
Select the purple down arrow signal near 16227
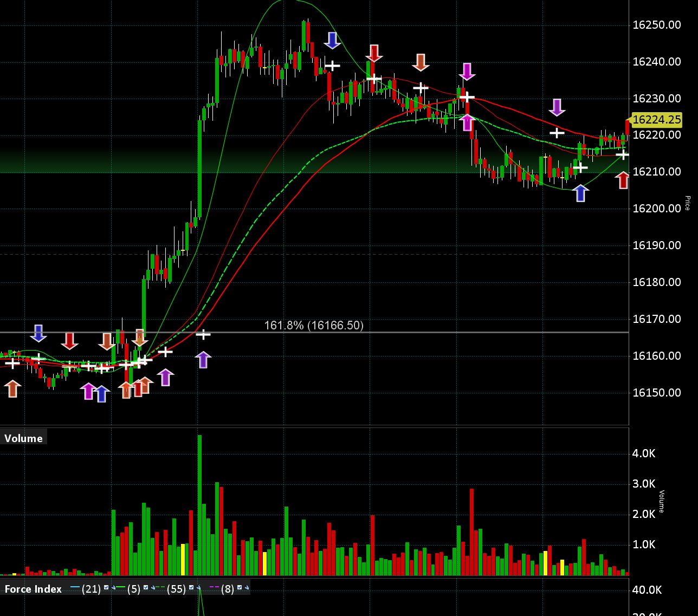pyautogui.click(x=557, y=107)
